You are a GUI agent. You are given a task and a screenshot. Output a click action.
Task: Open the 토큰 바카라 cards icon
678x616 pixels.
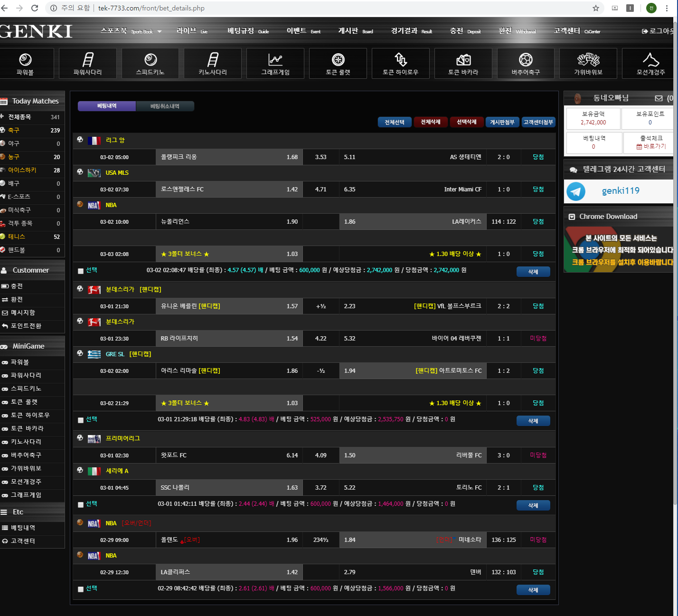[x=463, y=60]
